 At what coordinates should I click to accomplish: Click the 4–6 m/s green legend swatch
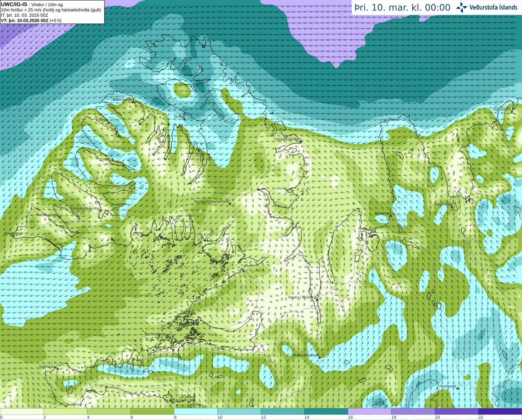[x=108, y=411]
